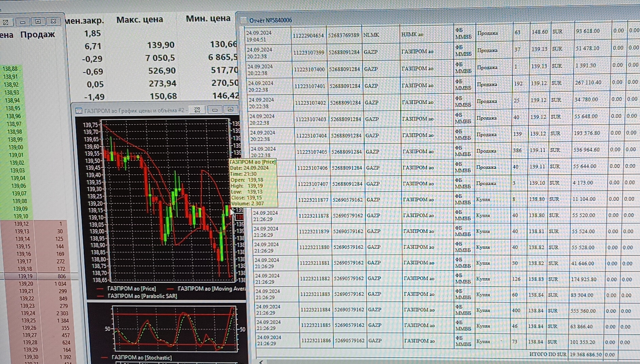The width and height of the screenshot is (640, 364).
Task: Minimize the ГАЗПРОМ chart window
Action: tap(215, 110)
